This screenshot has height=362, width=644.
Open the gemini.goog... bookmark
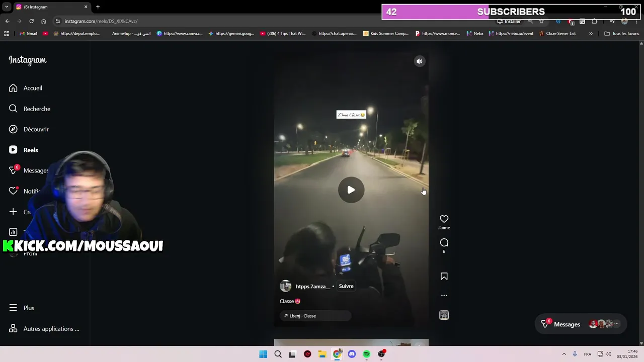[x=231, y=34]
